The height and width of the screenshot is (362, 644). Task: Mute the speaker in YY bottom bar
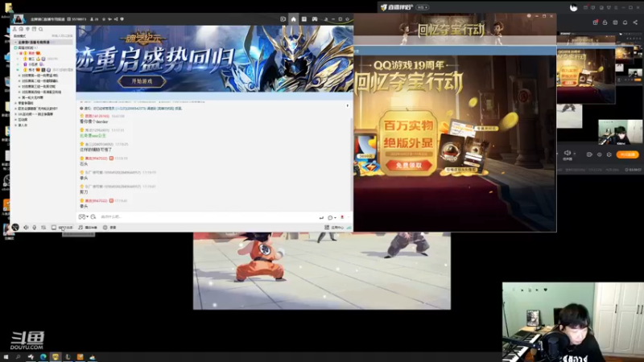click(x=26, y=228)
